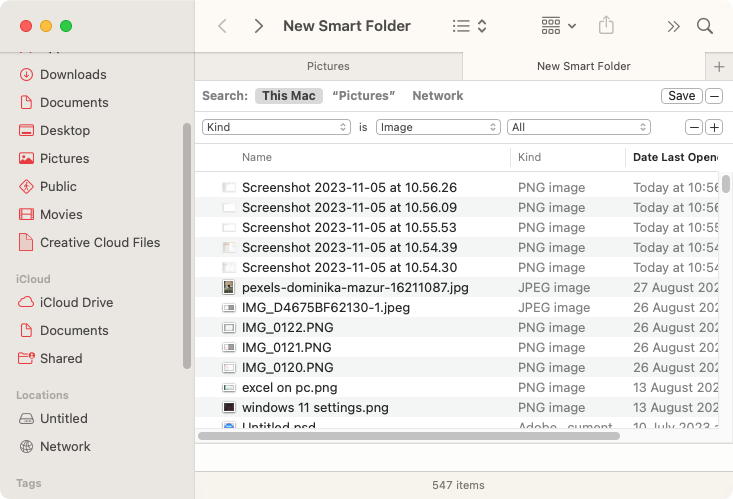Open the All image format dropdown
This screenshot has width=733, height=499.
click(579, 127)
